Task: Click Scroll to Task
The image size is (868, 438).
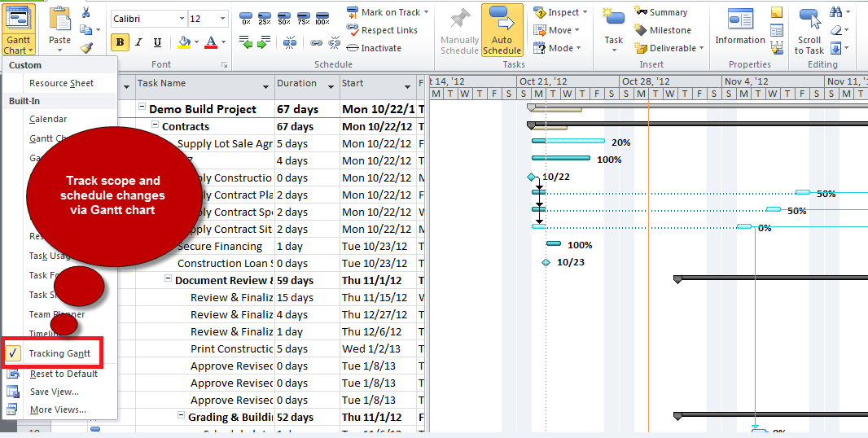Action: click(x=809, y=30)
